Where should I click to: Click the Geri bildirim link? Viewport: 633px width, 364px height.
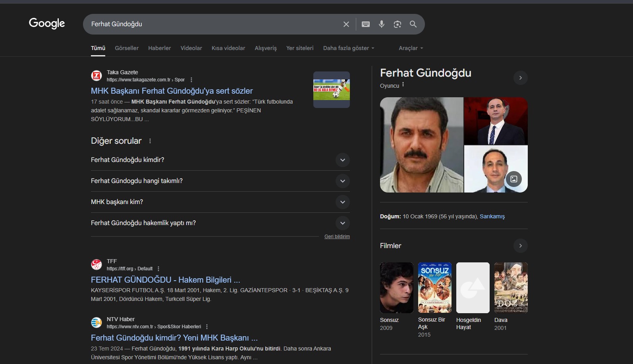[337, 237]
